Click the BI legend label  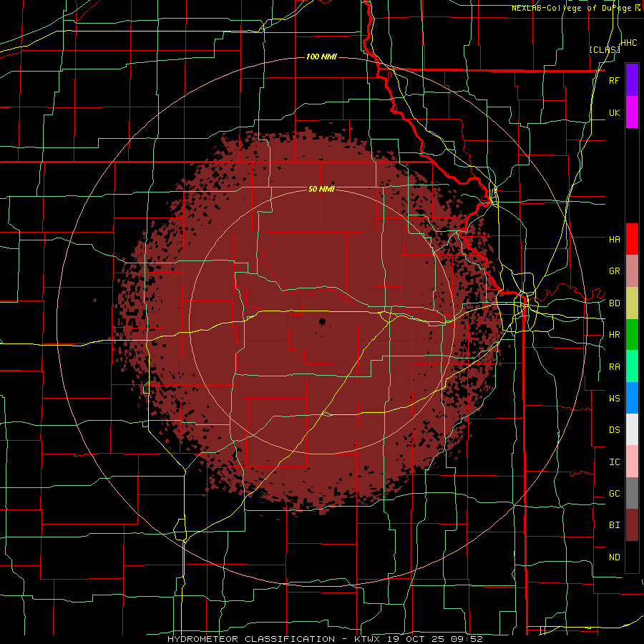click(x=614, y=525)
